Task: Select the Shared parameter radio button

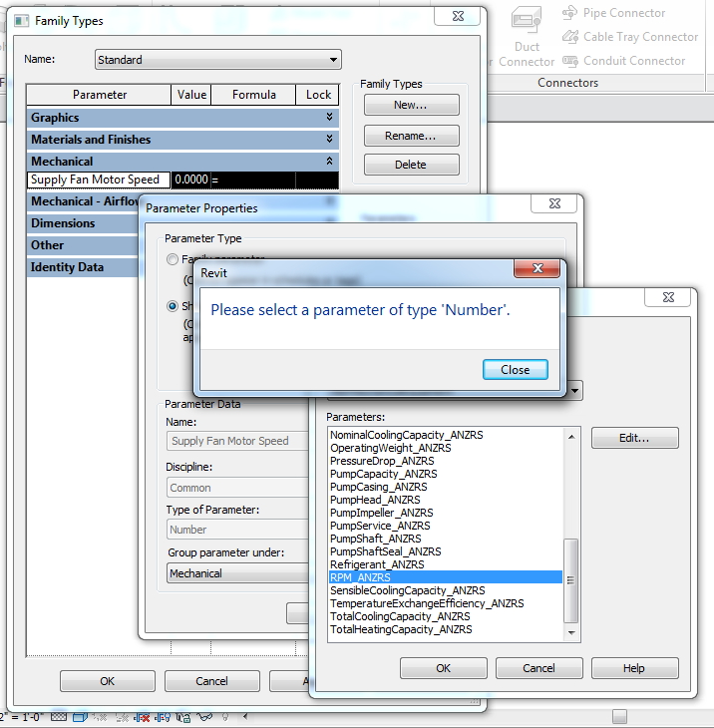Action: coord(173,306)
